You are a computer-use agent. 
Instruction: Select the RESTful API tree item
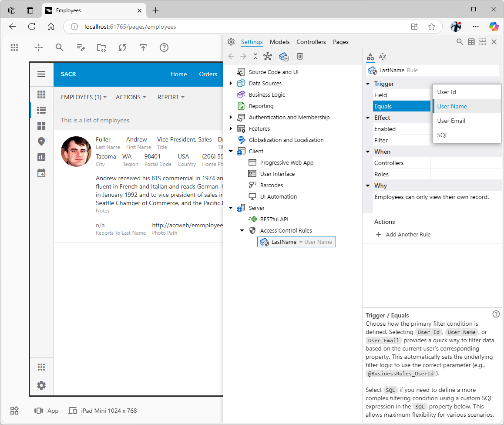[274, 219]
